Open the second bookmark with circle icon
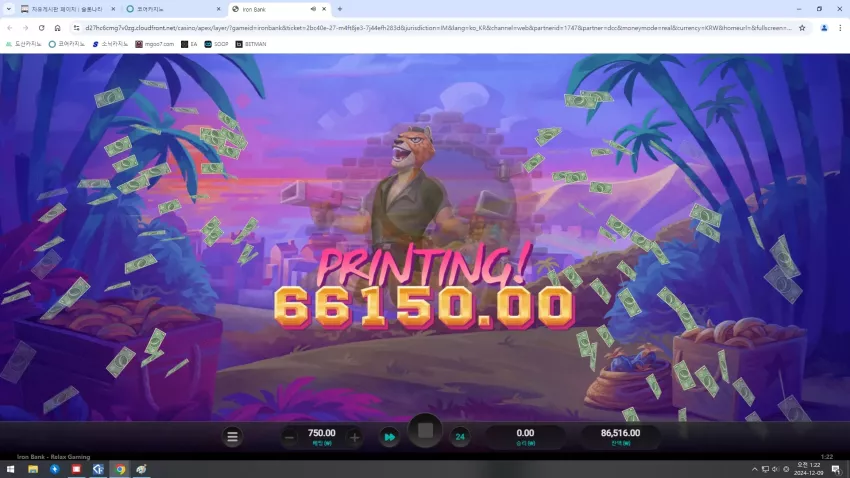The height and width of the screenshot is (478, 850). (67, 44)
